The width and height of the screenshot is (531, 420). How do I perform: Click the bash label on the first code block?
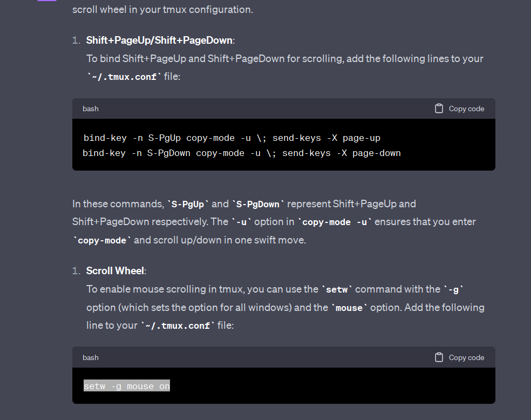(91, 109)
